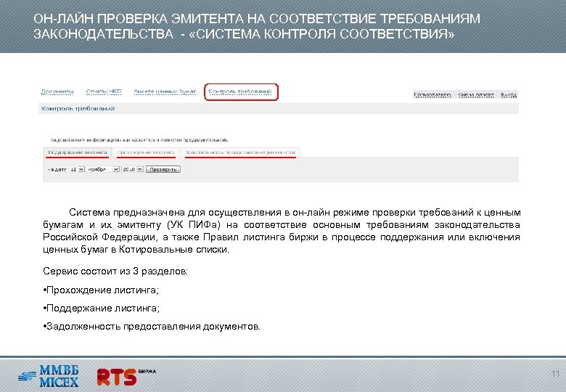Open the day dropdown in the date row
566x392 pixels.
click(76, 169)
